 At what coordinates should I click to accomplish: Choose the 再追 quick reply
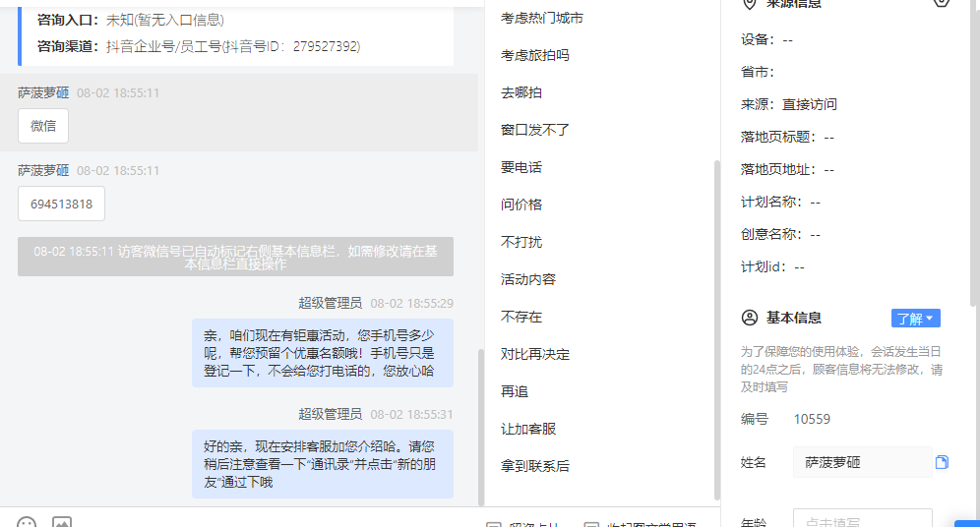click(x=515, y=391)
